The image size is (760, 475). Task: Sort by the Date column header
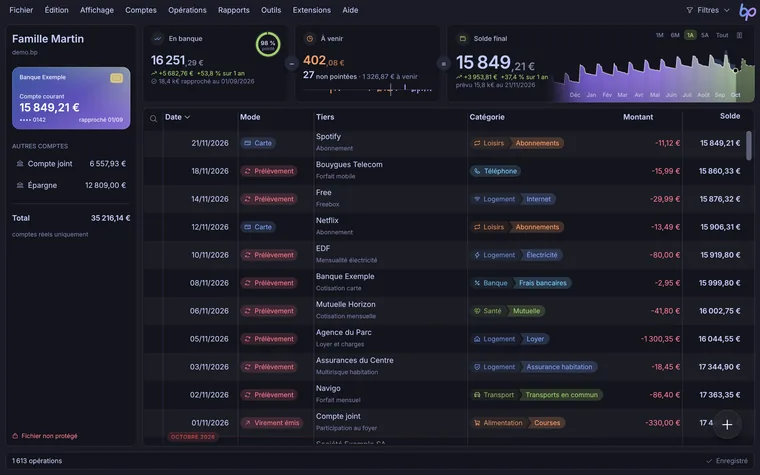pos(177,117)
